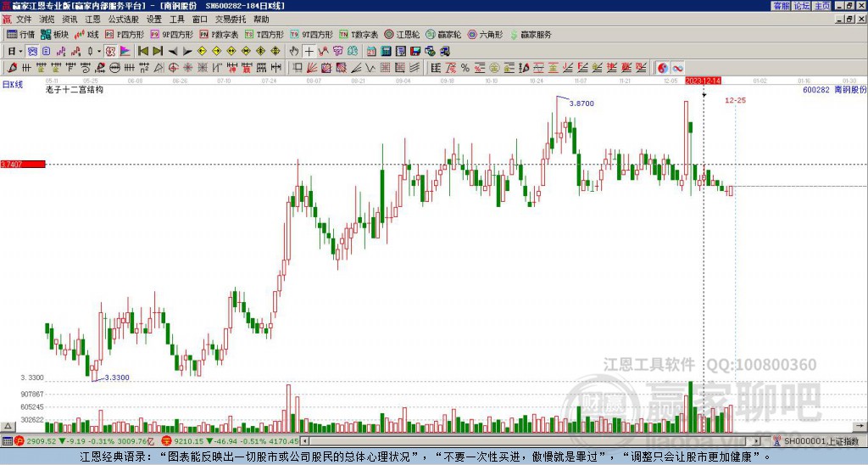Open the calculator icon
868x465 pixels.
point(387,51)
